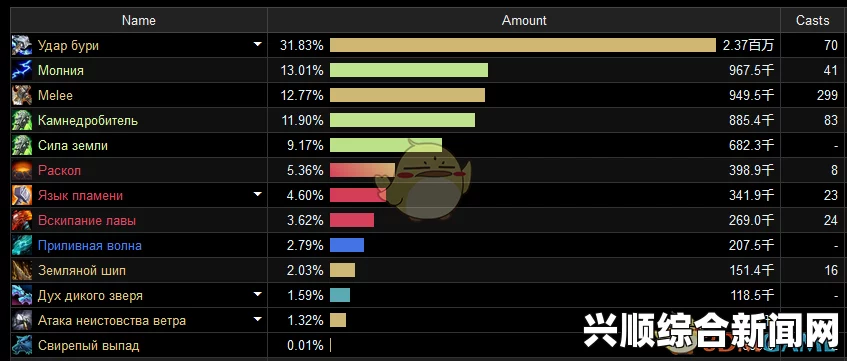Click the Удар бури damage bar

523,45
